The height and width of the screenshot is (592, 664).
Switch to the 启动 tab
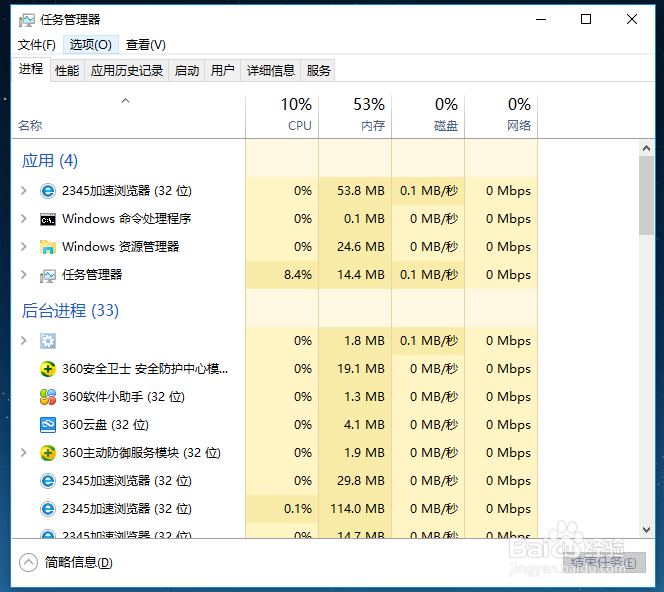pyautogui.click(x=187, y=70)
